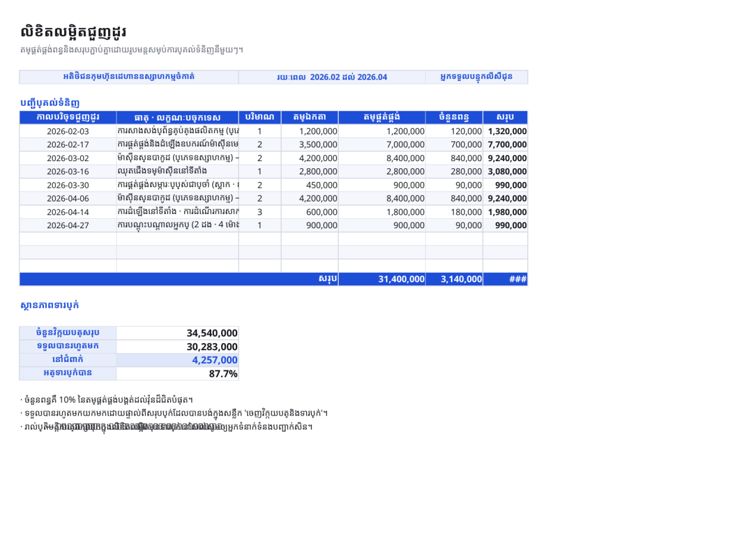This screenshot has width=756, height=535.
Task: Select the date cell 2026-04-27
Action: [x=68, y=225]
